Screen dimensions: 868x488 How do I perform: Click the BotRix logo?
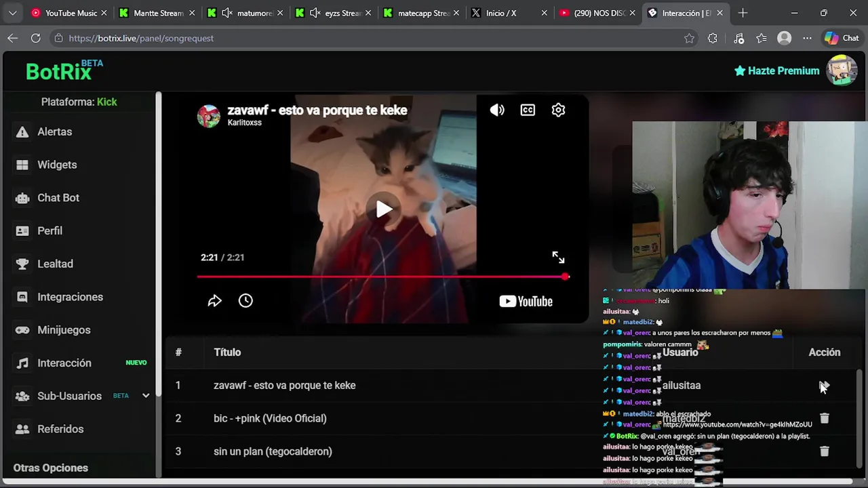[64, 70]
